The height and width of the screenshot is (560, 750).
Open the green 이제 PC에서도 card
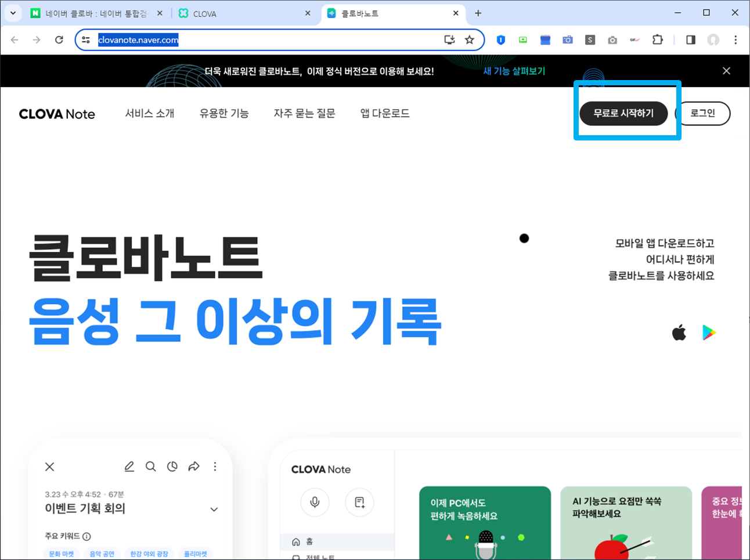[x=485, y=523]
